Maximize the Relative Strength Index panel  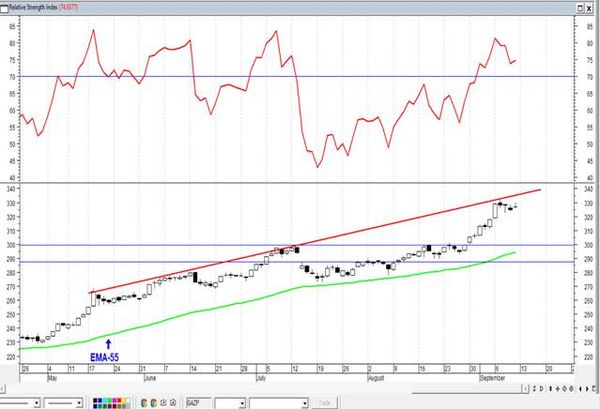[x=580, y=8]
